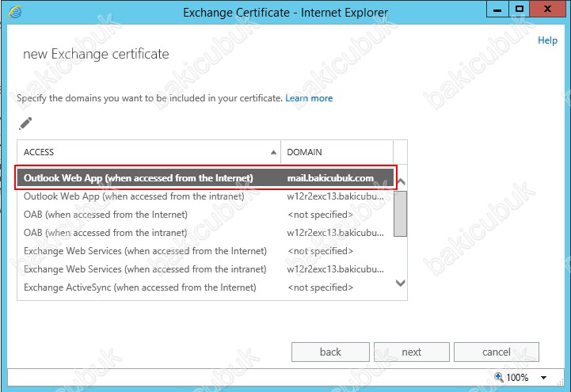The image size is (571, 392).
Task: Click the DOMAIN column header
Action: (x=337, y=152)
